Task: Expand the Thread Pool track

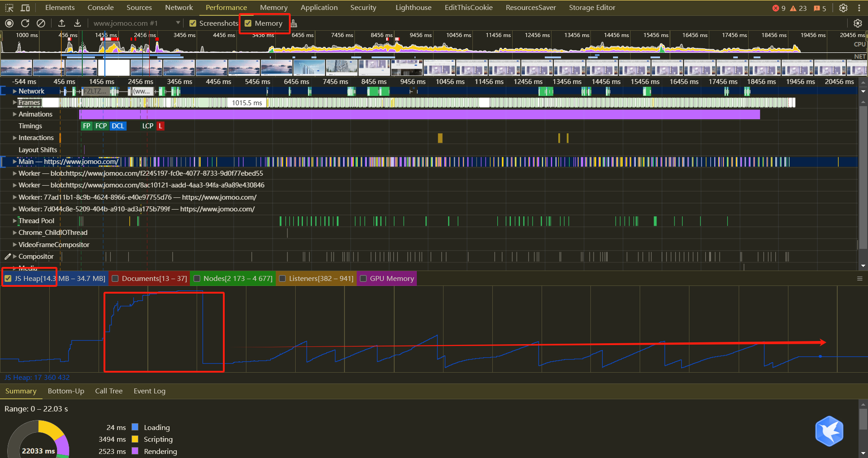Action: pos(15,221)
